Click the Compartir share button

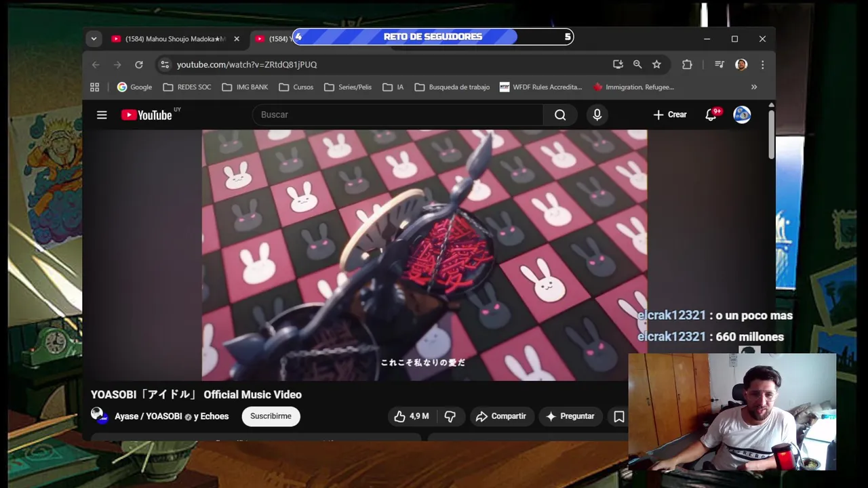point(500,416)
